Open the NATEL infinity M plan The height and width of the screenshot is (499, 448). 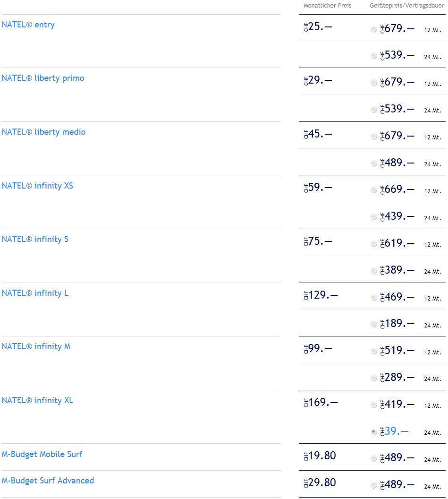(36, 346)
